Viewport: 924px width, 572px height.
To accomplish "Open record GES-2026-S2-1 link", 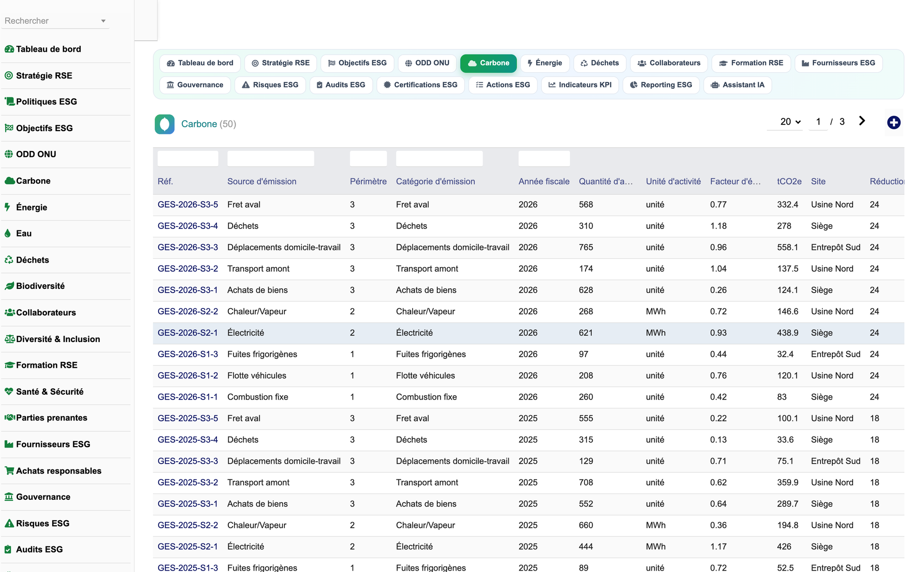I will coord(188,333).
